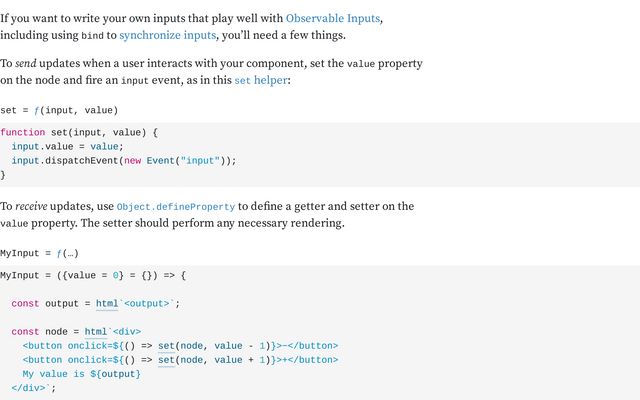Expand the set = f(input, value) output
The height and width of the screenshot is (400, 640).
pos(59,110)
